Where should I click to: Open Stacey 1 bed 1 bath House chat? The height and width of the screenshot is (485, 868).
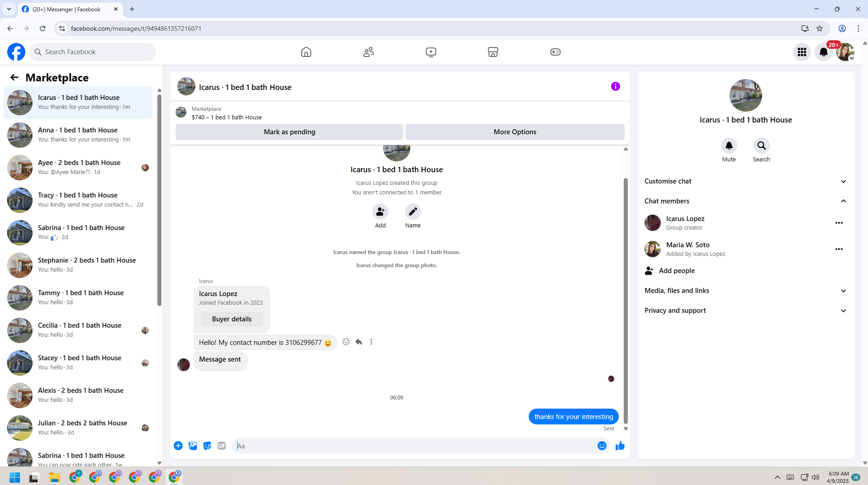click(x=78, y=363)
